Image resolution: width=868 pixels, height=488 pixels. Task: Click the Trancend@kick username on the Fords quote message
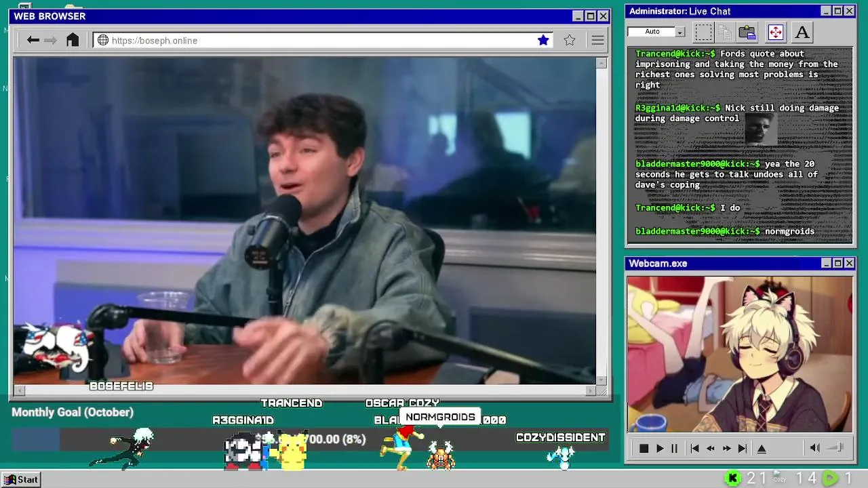675,54
